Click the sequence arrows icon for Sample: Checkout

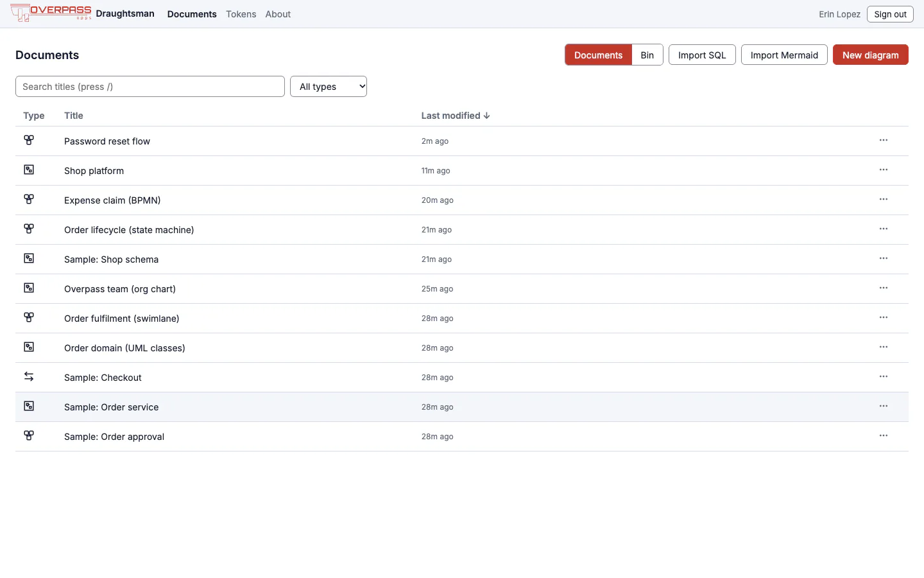tap(29, 376)
